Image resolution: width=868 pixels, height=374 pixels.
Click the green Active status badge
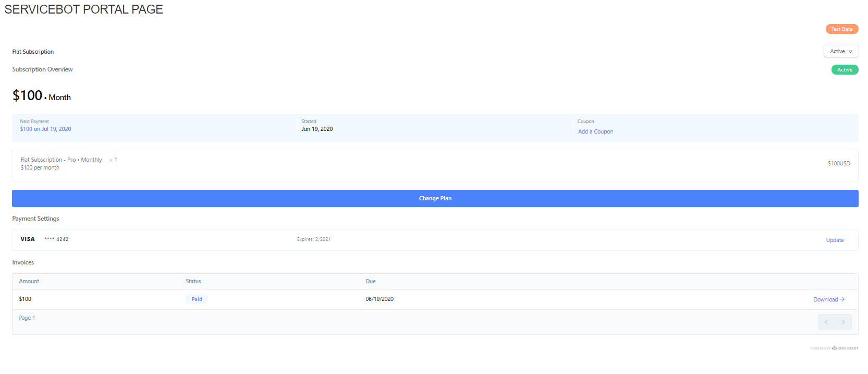click(x=845, y=70)
